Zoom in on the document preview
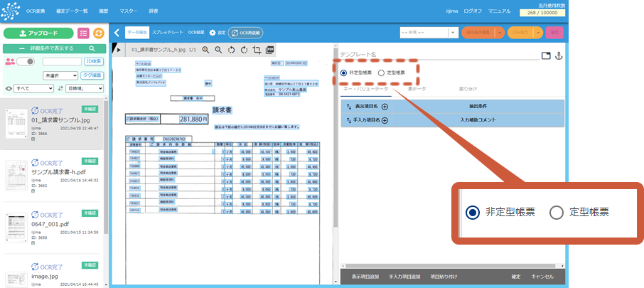Image resolution: width=644 pixels, height=288 pixels. tap(205, 50)
